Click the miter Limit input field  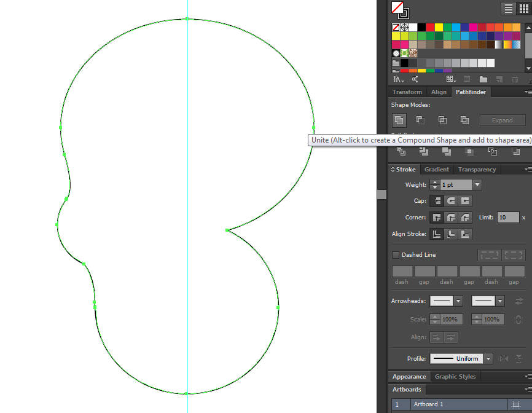(508, 218)
